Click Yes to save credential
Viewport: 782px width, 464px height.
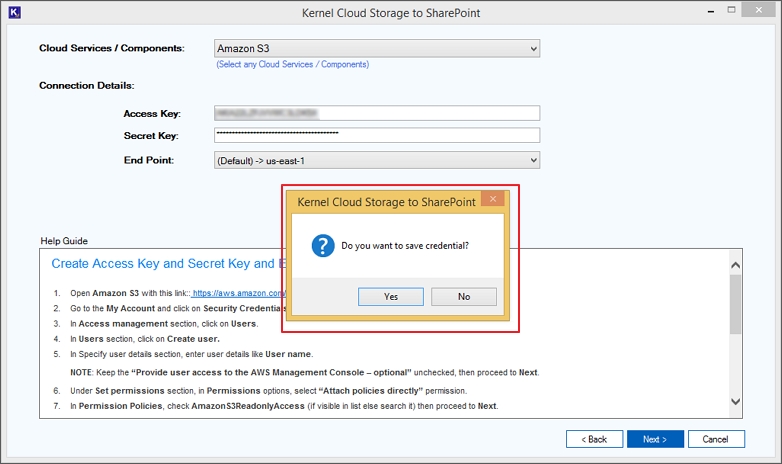pyautogui.click(x=391, y=296)
